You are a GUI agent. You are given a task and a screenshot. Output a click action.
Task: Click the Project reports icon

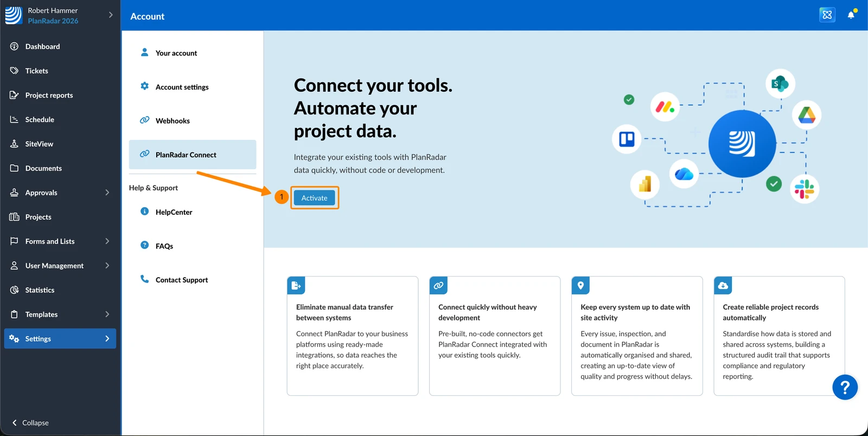14,95
